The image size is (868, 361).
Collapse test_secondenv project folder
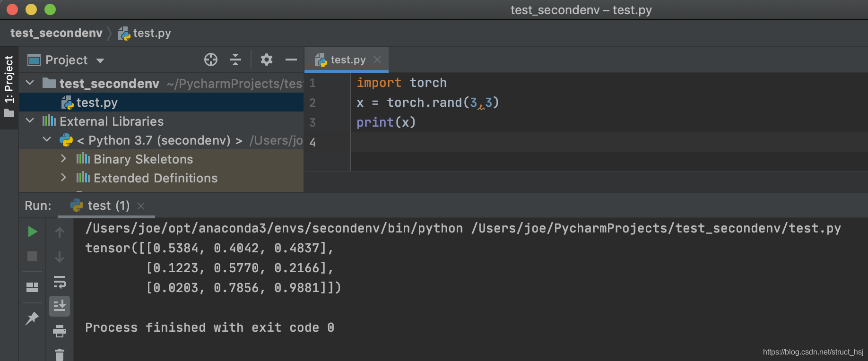click(x=30, y=83)
